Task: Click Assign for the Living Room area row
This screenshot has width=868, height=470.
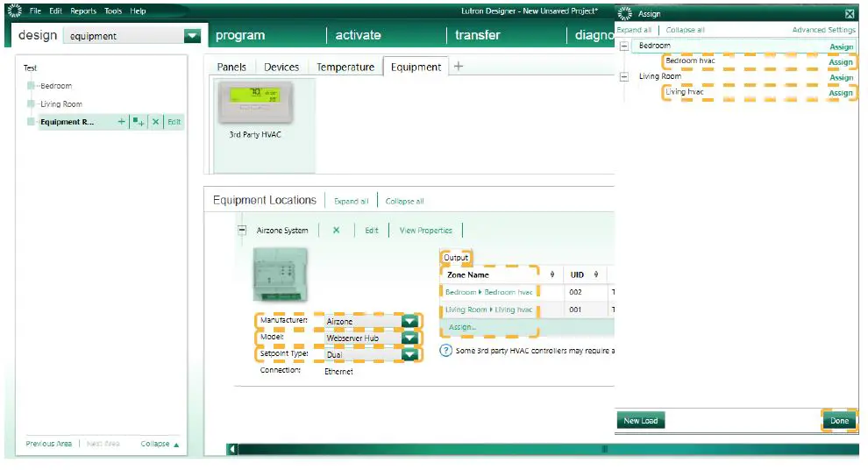Action: (x=841, y=78)
